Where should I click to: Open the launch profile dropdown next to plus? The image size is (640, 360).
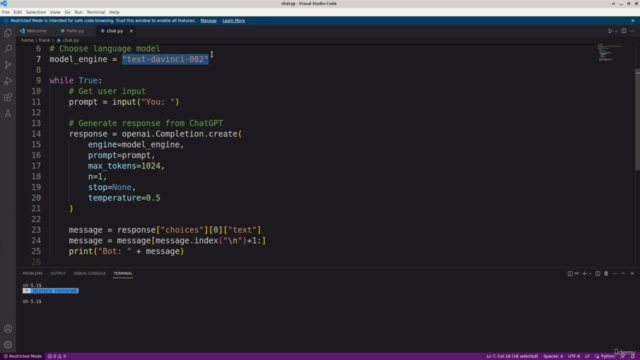pyautogui.click(x=590, y=274)
